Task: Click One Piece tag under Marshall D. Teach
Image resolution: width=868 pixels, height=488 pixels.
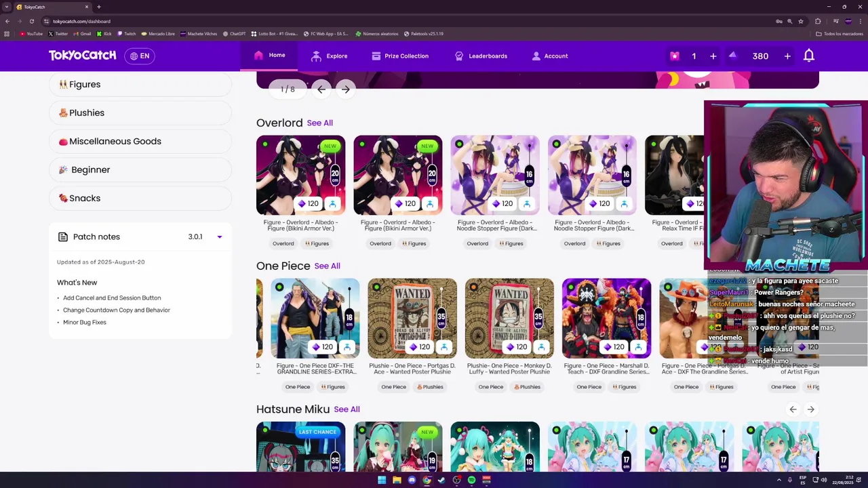Action: click(x=589, y=387)
